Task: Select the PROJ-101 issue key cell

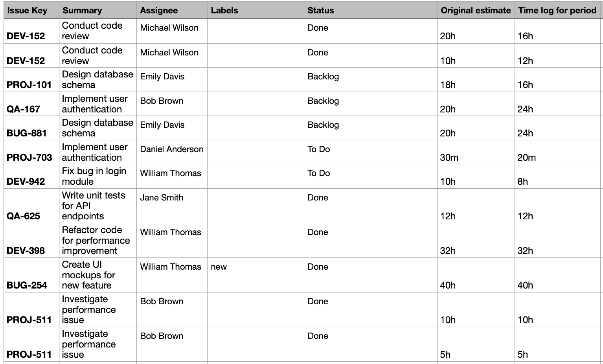Action: pyautogui.click(x=29, y=85)
